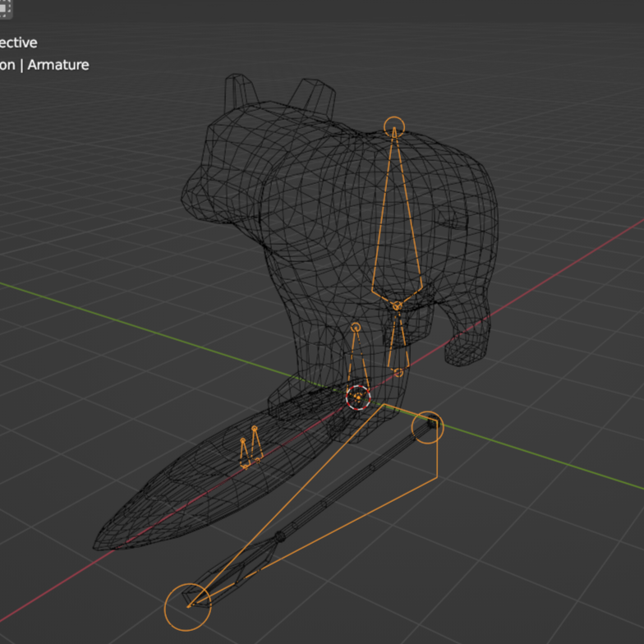Click the 3D cursor at the bear's foot

[358, 398]
